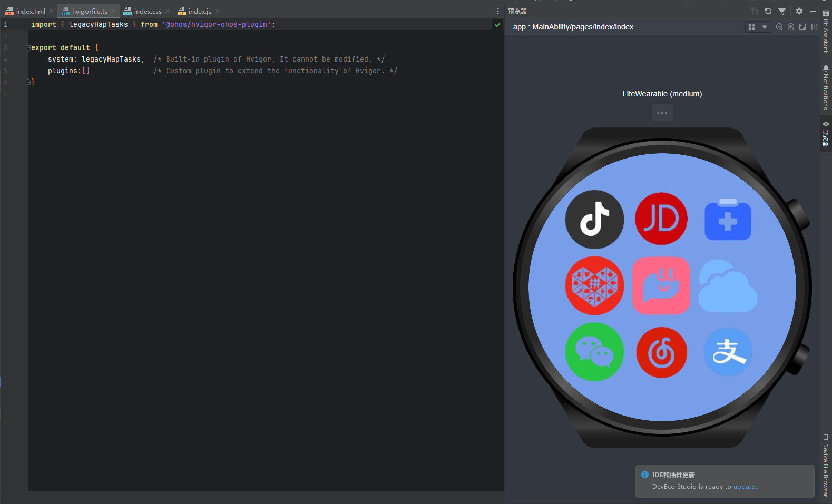832x504 pixels.
Task: Reset preview to 1:1 scale
Action: (x=814, y=27)
